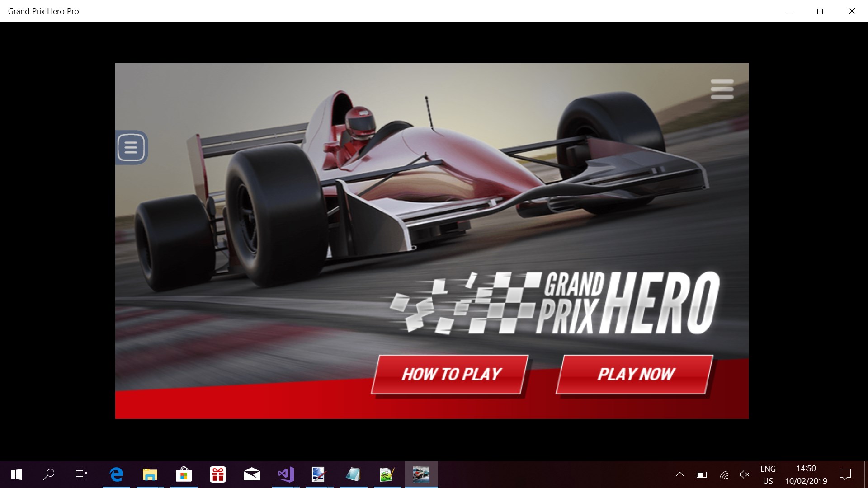This screenshot has height=488, width=868.
Task: Open taskbar search magnifier
Action: click(x=49, y=474)
